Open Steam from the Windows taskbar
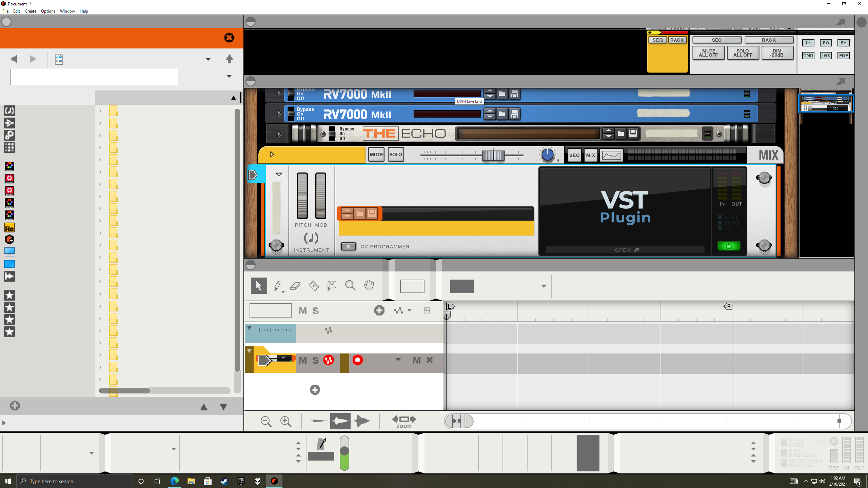 tap(224, 481)
